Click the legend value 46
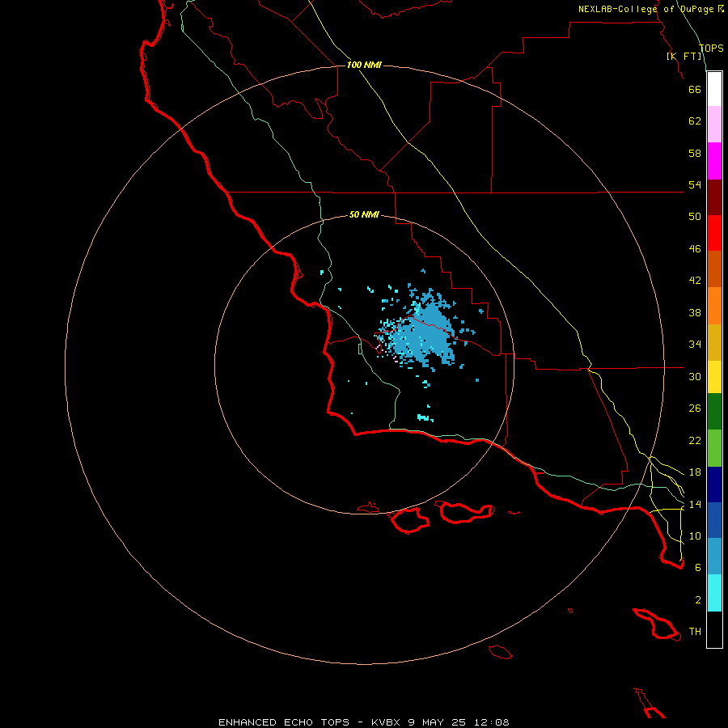 pyautogui.click(x=695, y=248)
